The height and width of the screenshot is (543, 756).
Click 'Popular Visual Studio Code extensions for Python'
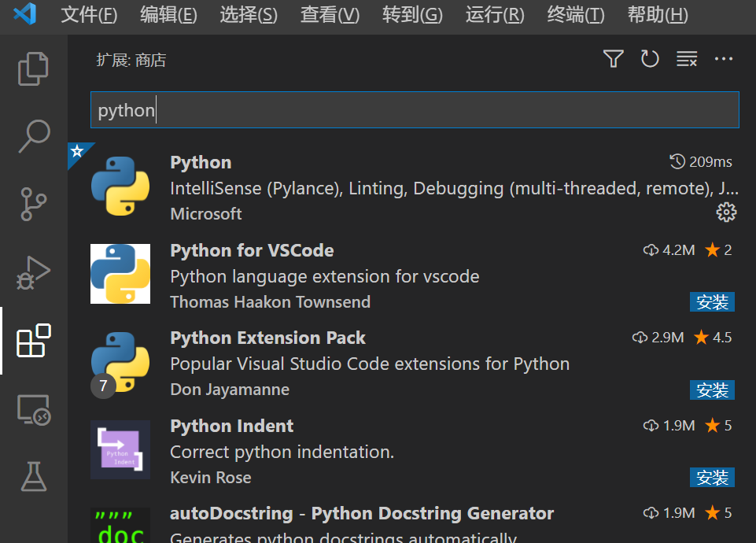coord(370,364)
